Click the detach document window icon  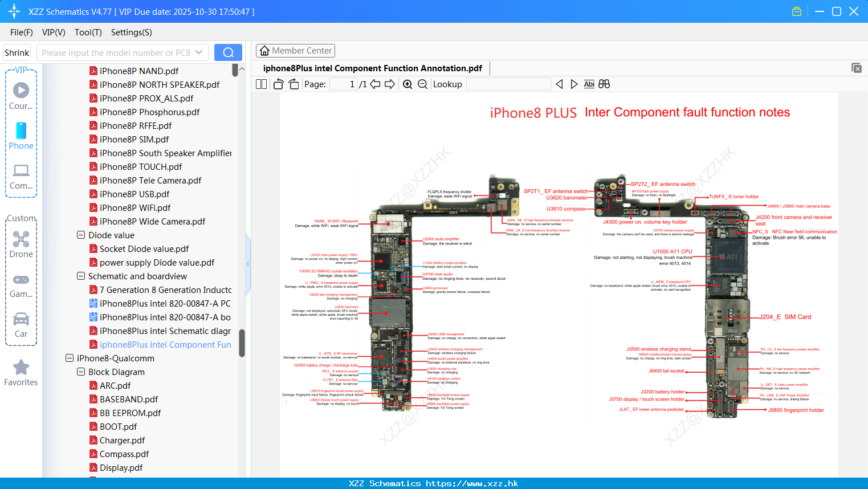coord(857,68)
